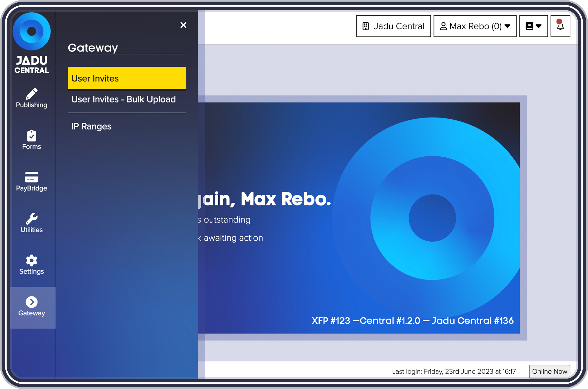
Task: Open User Invites - Bulk Upload
Action: 123,99
